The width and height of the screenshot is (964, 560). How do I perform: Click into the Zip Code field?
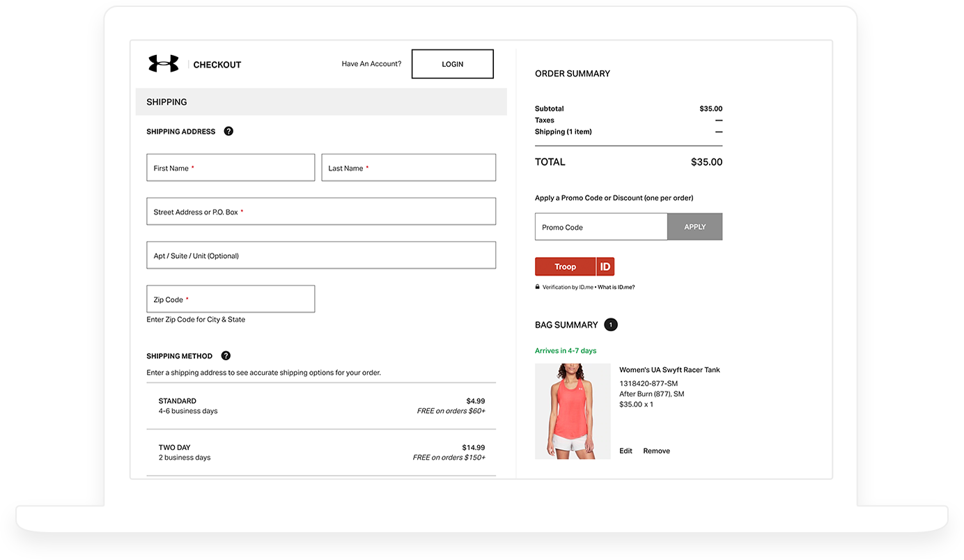231,300
